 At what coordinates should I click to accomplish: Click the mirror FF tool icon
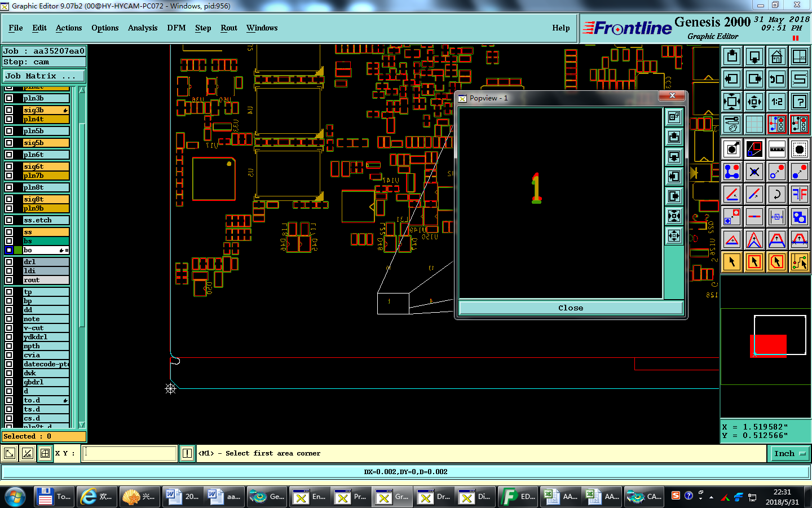click(x=800, y=194)
